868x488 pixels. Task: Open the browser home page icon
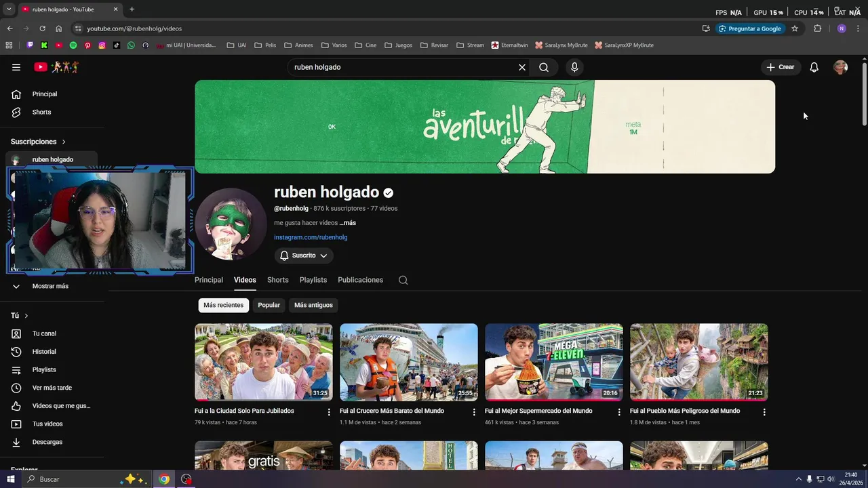pos(58,28)
